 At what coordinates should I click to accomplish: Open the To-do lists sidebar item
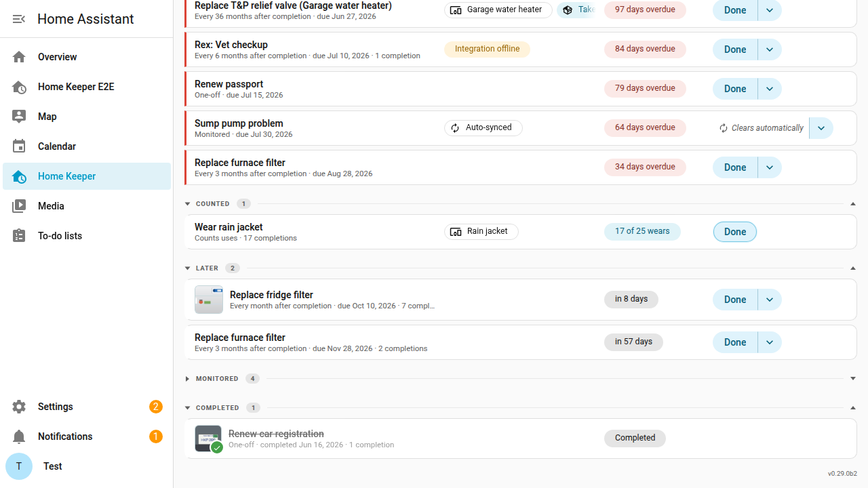pyautogui.click(x=87, y=236)
